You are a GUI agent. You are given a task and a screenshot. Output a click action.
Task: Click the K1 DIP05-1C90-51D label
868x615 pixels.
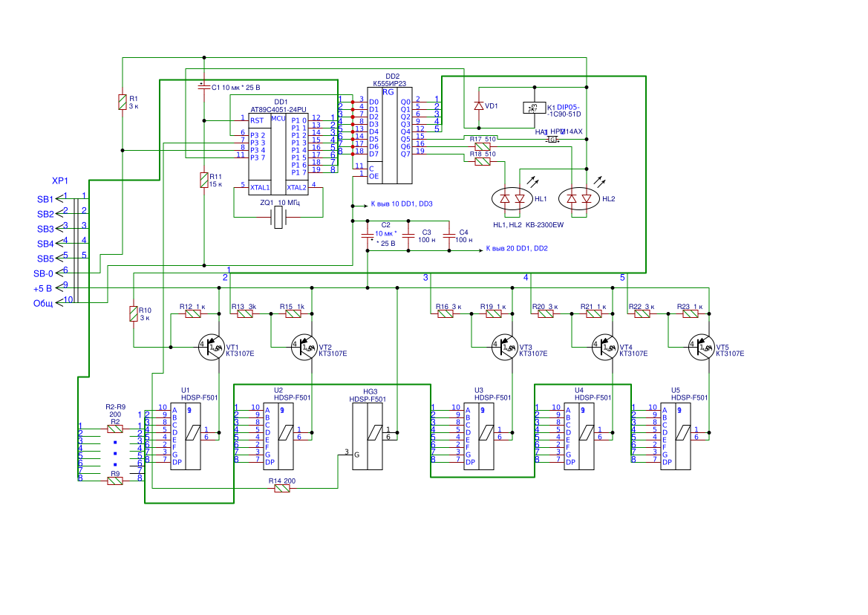tap(564, 111)
